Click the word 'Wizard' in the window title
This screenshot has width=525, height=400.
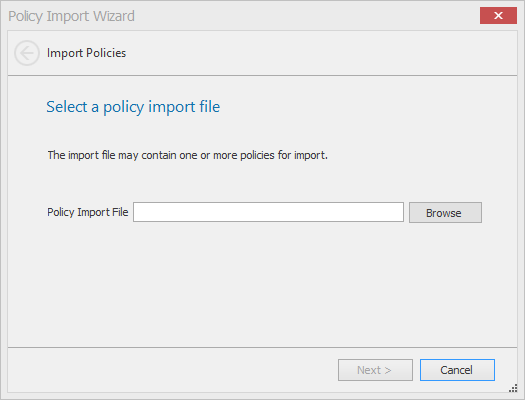coord(114,16)
